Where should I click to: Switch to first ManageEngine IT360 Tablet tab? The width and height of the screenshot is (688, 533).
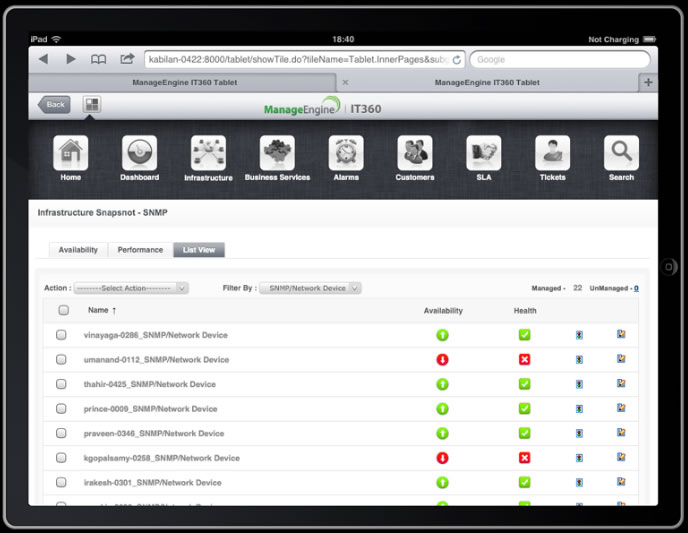coord(182,82)
